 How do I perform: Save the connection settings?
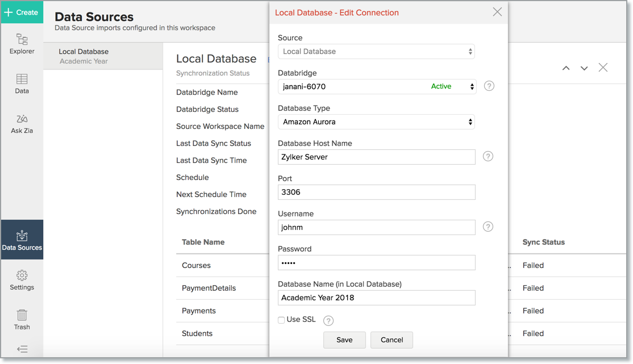pos(344,340)
